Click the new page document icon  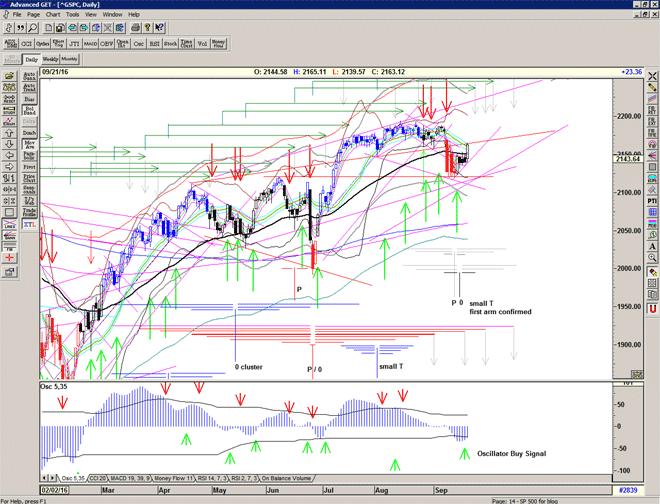(x=51, y=27)
